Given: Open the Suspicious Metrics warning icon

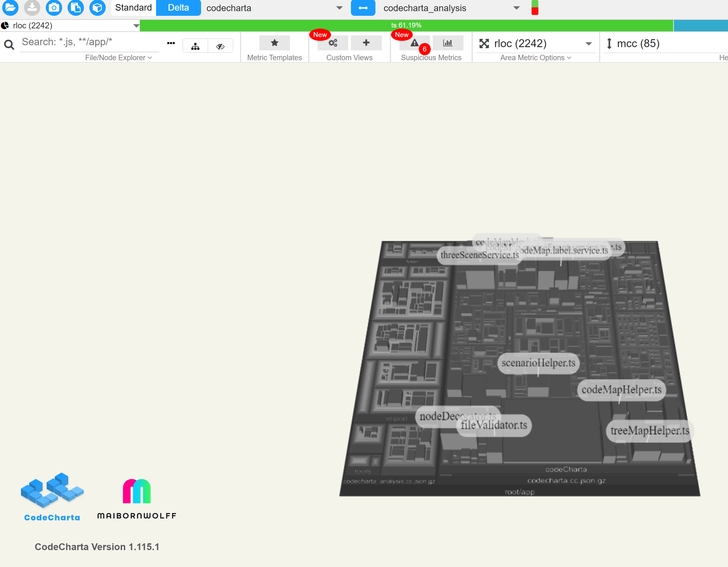Looking at the screenshot, I should [x=414, y=43].
